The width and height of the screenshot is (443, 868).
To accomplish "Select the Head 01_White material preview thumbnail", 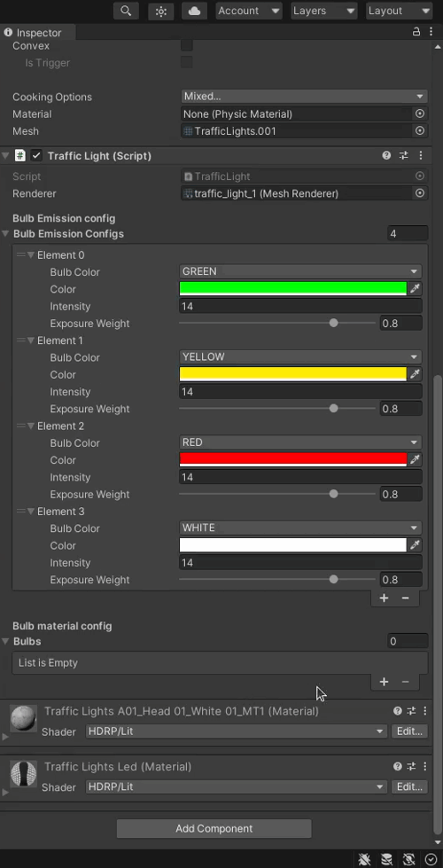I will 23,718.
